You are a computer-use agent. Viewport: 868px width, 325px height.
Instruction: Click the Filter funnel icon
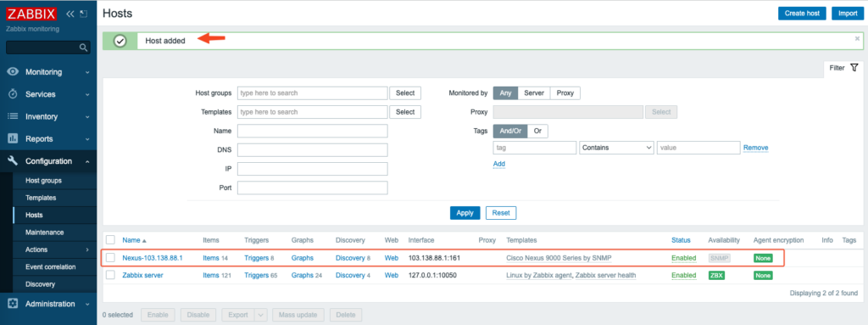pyautogui.click(x=854, y=68)
